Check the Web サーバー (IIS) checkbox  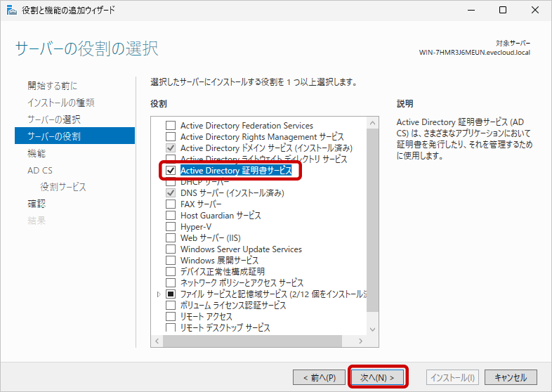(170, 238)
